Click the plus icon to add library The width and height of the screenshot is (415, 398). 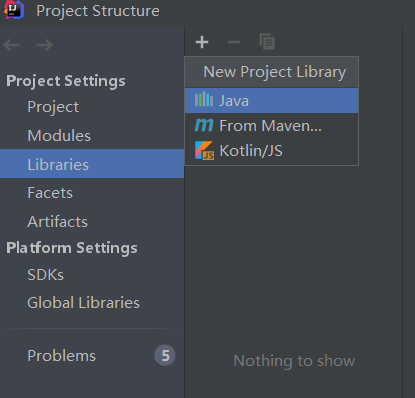[x=202, y=42]
